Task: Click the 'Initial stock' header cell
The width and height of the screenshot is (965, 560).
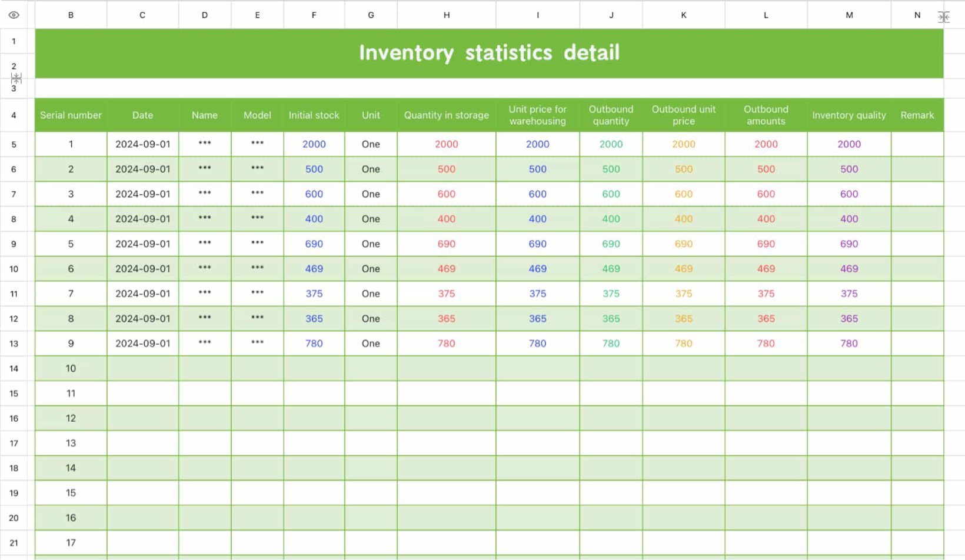Action: click(314, 115)
